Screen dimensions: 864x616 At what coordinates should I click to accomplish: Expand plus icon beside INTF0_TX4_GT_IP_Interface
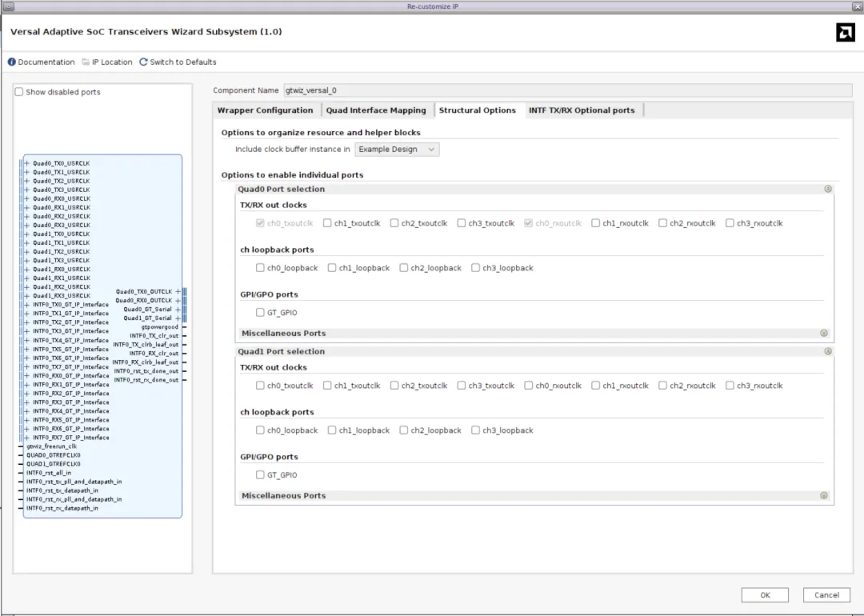(26, 341)
